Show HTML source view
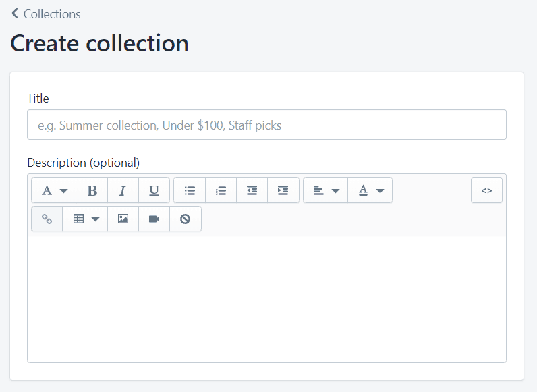The height and width of the screenshot is (392, 537). coord(486,190)
